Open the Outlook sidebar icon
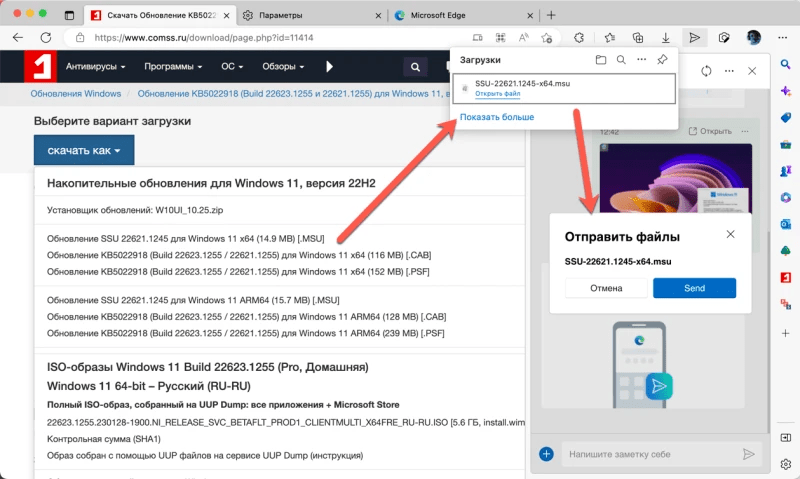This screenshot has height=479, width=800. [786, 224]
